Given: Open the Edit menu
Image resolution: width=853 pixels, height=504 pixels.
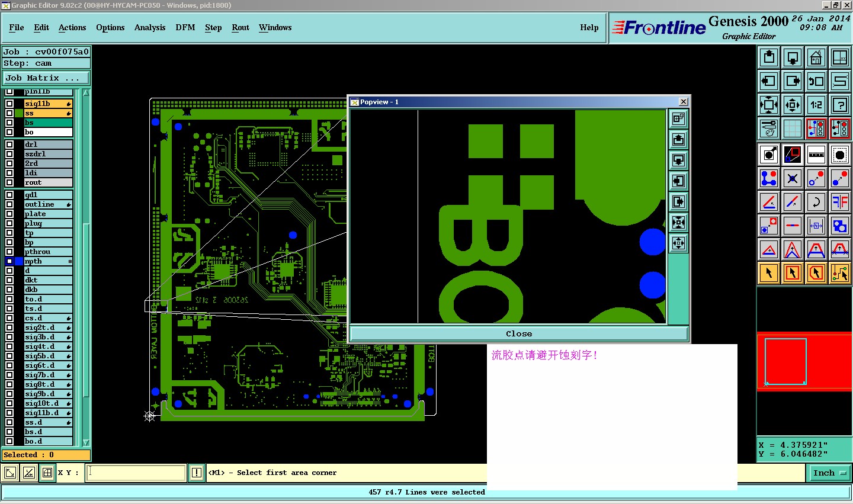Looking at the screenshot, I should coord(41,27).
